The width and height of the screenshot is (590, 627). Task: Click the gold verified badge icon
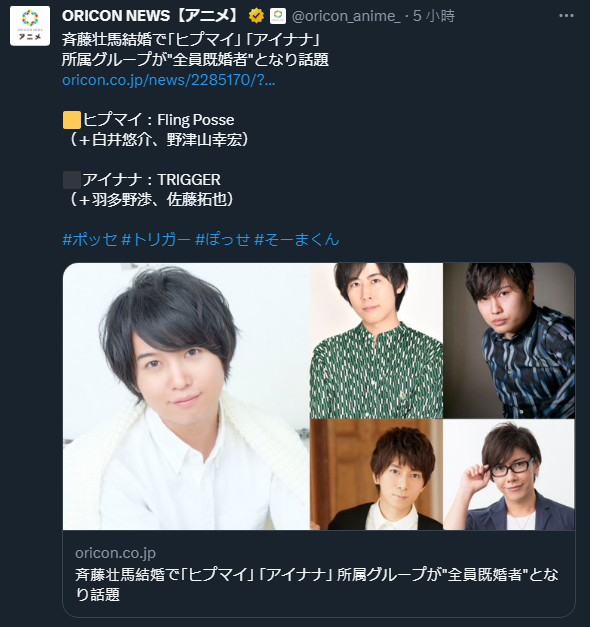(256, 16)
